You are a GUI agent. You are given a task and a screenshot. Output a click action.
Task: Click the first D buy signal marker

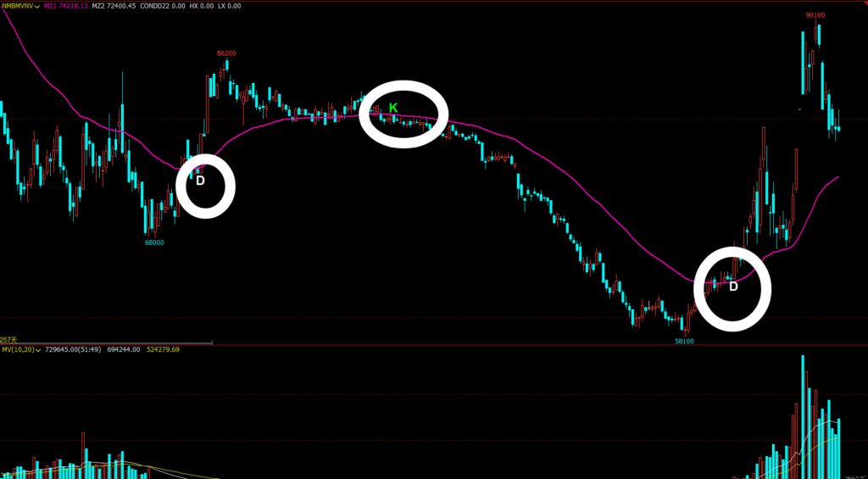coord(200,181)
